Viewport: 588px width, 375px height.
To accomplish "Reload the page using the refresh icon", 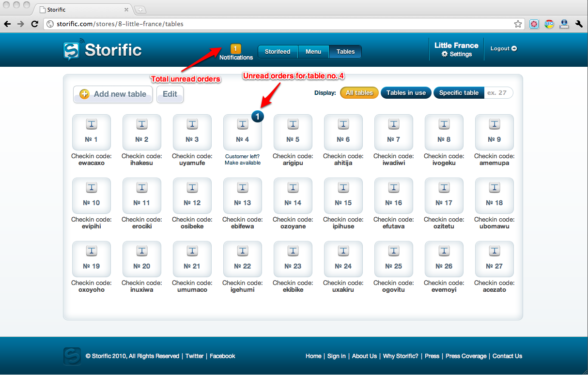I will click(34, 24).
